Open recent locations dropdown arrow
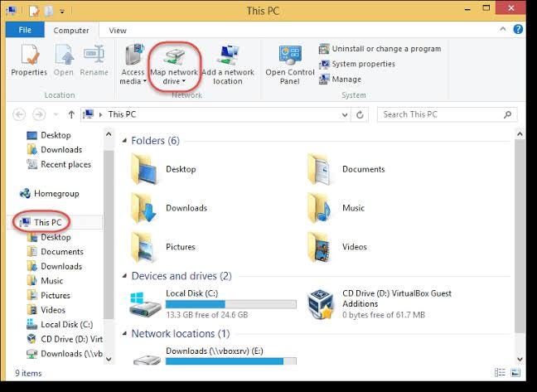Viewport: 537px width, 392px height. 56,114
